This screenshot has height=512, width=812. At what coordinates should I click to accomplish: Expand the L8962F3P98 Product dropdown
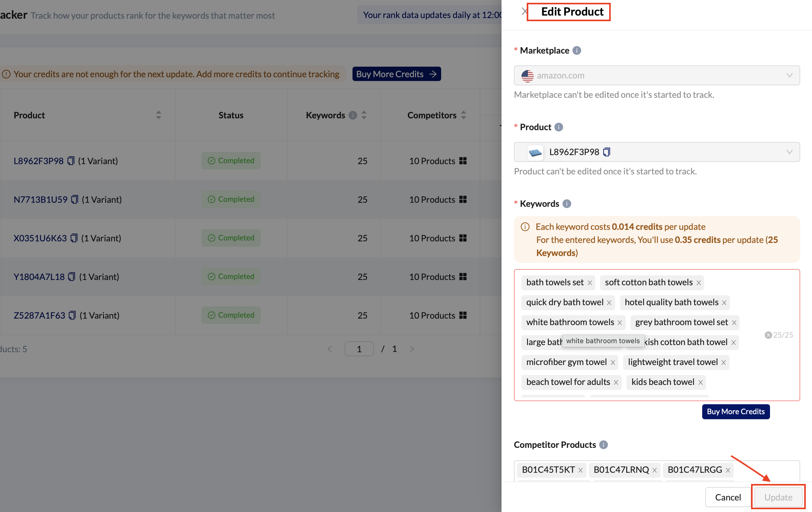click(x=789, y=152)
